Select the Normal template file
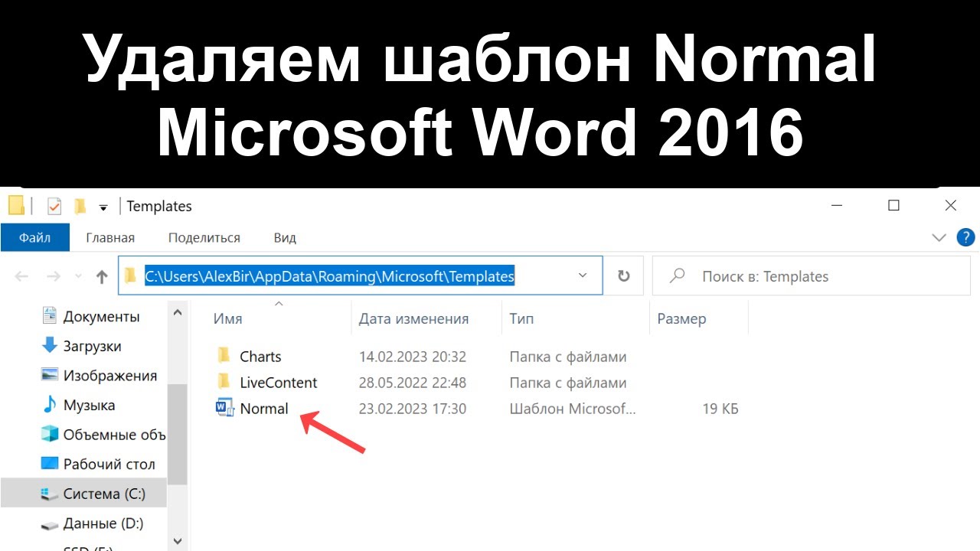980x551 pixels. pyautogui.click(x=264, y=409)
